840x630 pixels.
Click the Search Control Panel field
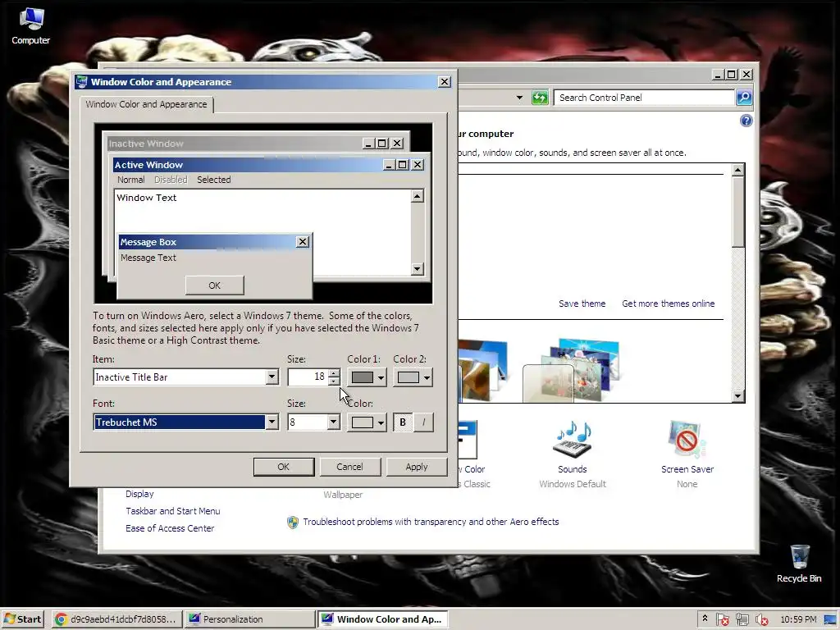(x=644, y=98)
